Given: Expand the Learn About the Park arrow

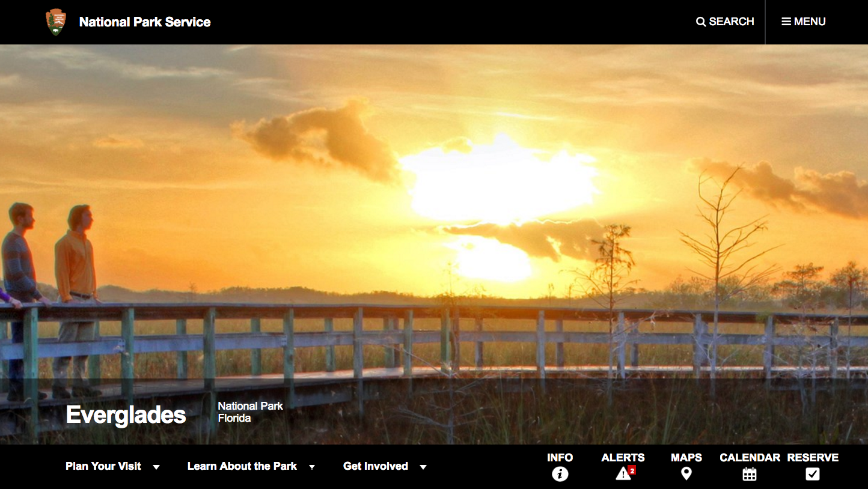Looking at the screenshot, I should (312, 467).
